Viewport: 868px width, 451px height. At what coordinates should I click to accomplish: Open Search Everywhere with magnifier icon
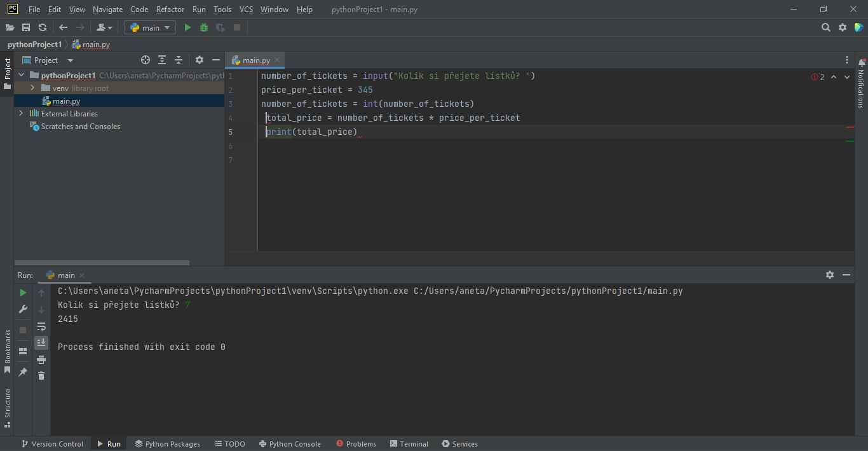click(x=825, y=27)
